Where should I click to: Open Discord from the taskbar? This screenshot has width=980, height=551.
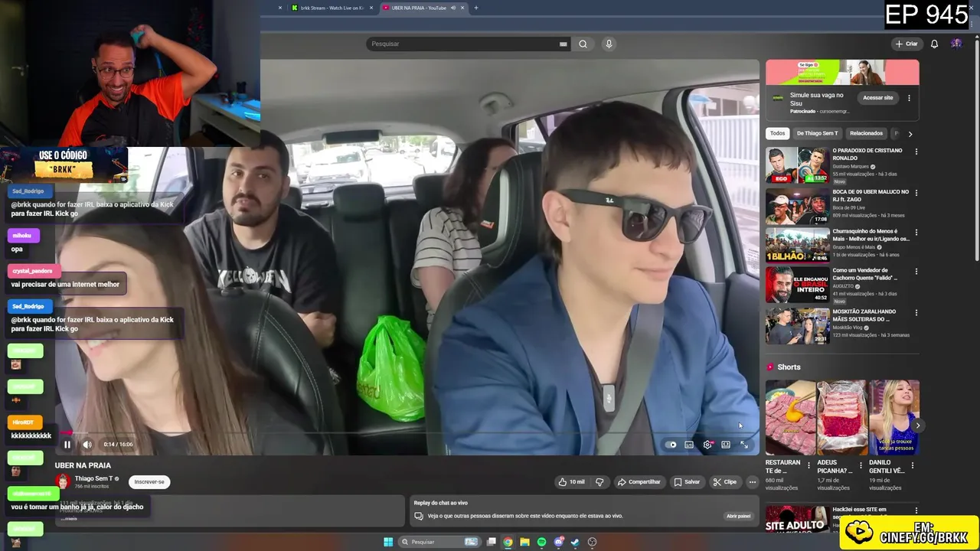559,542
